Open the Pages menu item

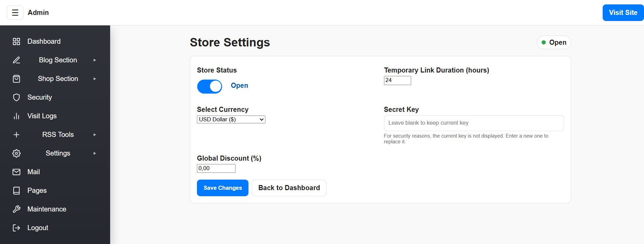tap(37, 190)
